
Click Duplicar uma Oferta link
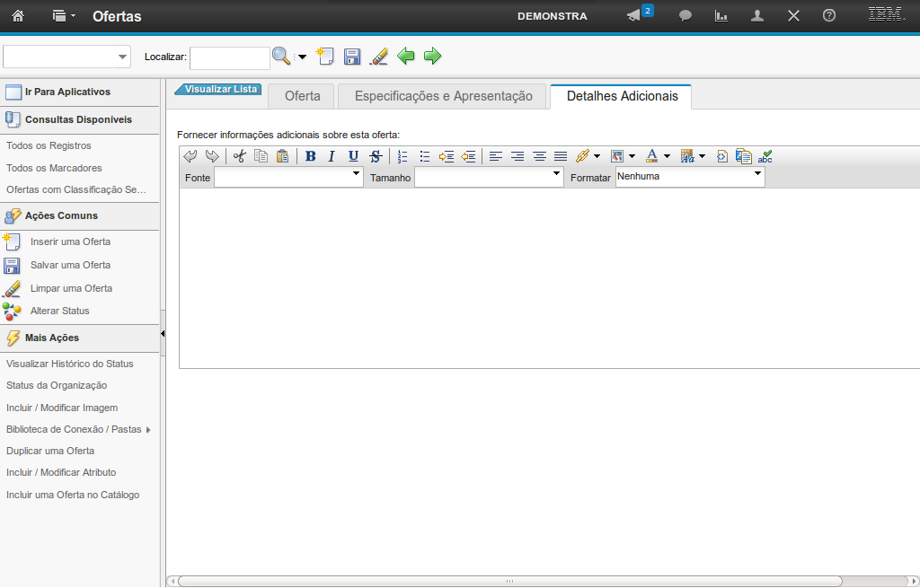(x=50, y=451)
